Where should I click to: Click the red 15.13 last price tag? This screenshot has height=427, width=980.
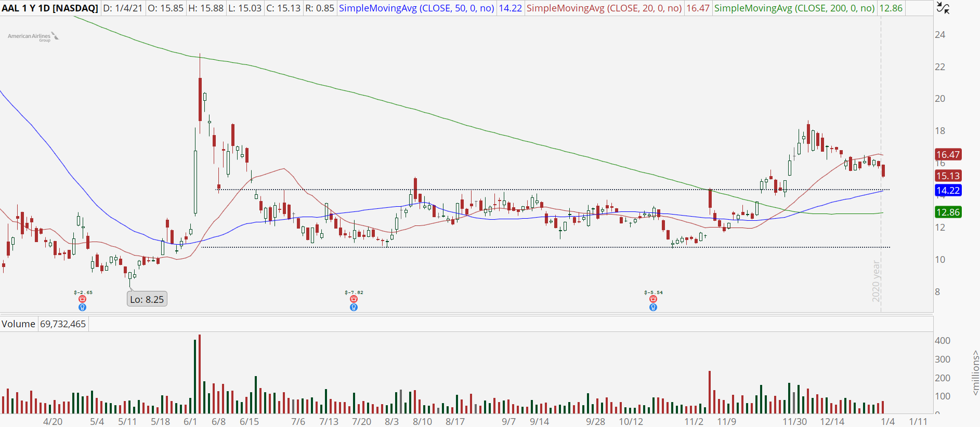point(948,176)
